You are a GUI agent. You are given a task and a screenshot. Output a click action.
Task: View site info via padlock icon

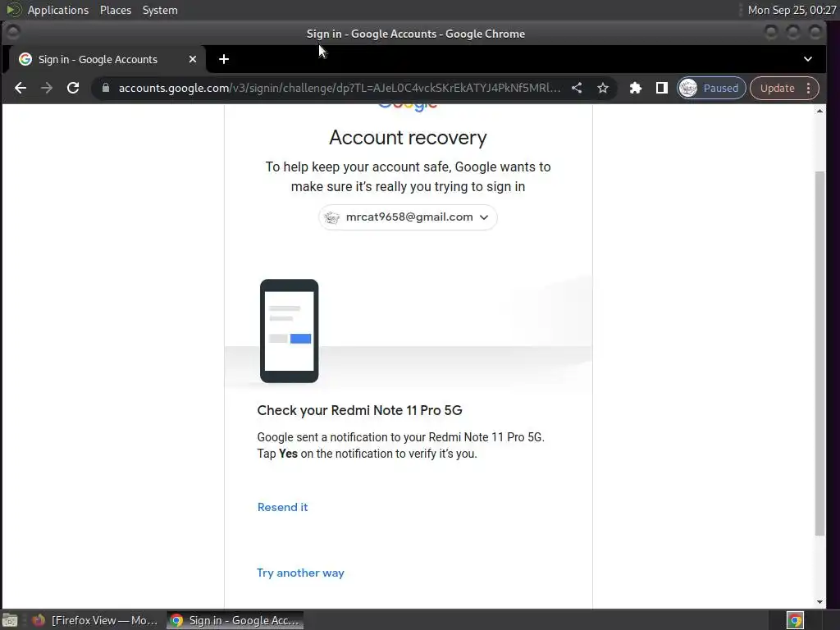tap(106, 88)
